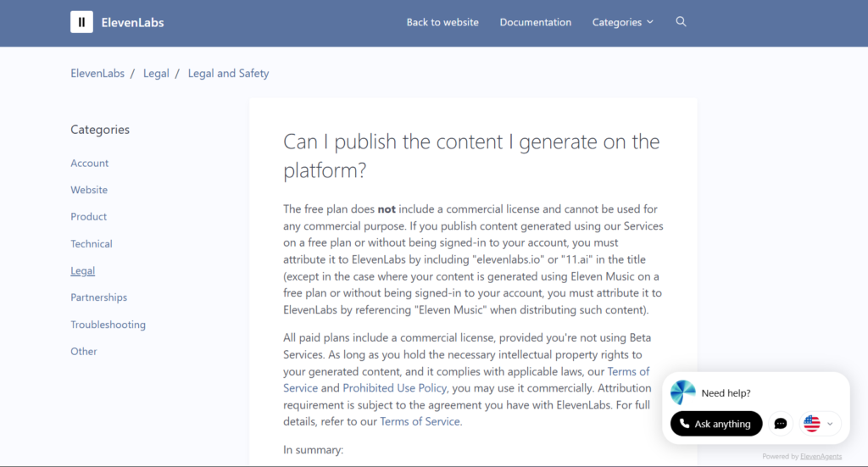Click the ElevenLabs header brand name

pos(132,23)
